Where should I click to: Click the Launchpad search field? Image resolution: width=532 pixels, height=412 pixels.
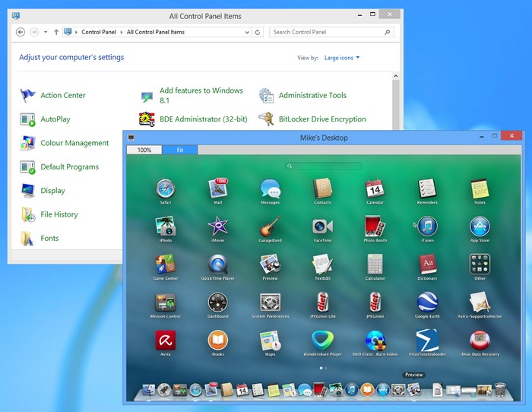323,166
